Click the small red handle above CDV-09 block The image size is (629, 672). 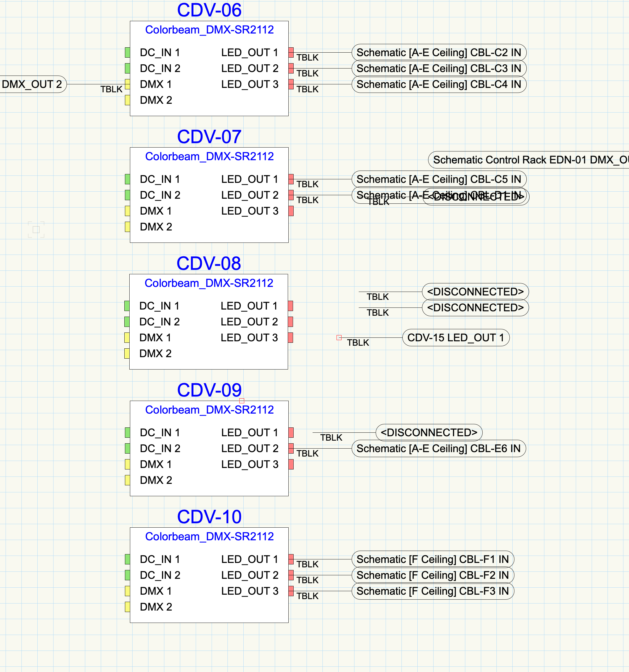pos(242,401)
